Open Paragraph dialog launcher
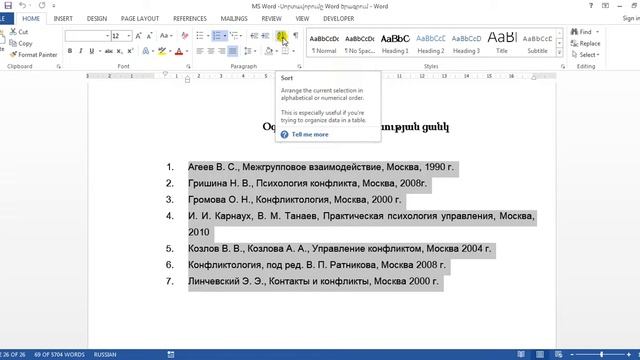The height and width of the screenshot is (360, 640). [x=299, y=66]
